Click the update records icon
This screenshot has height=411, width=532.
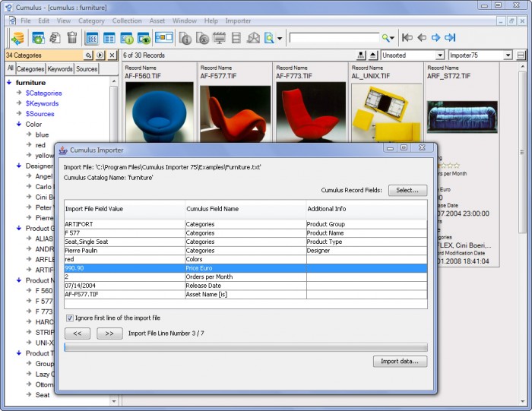(x=55, y=38)
